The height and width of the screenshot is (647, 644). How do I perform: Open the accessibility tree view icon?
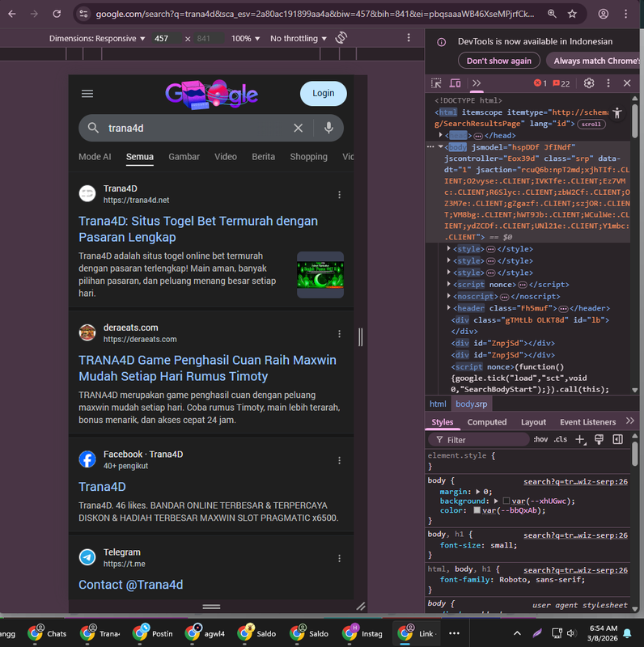pos(617,112)
